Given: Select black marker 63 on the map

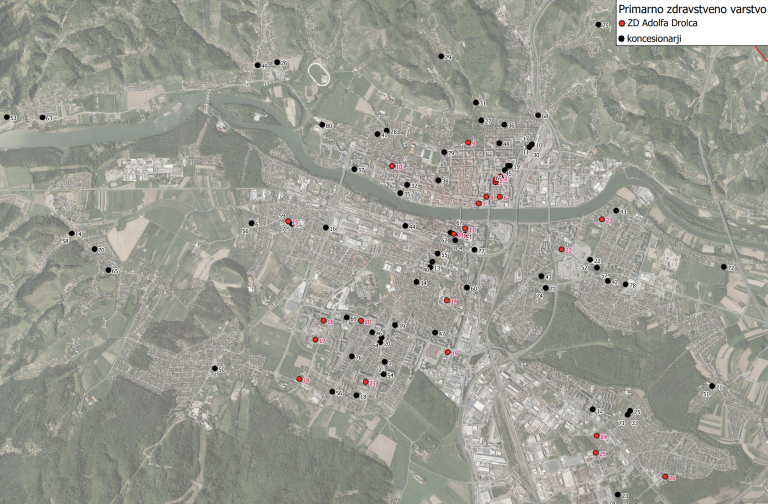Looking at the screenshot, I should click(42, 118).
